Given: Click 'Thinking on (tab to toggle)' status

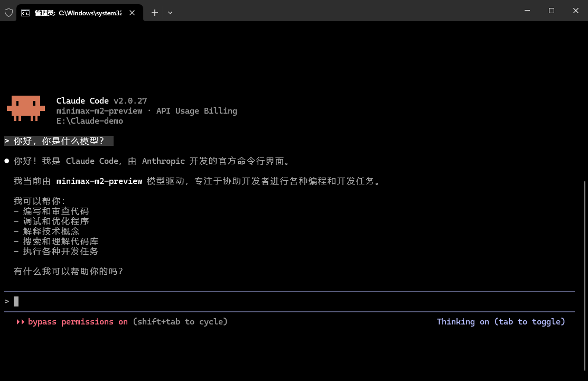Looking at the screenshot, I should [501, 322].
